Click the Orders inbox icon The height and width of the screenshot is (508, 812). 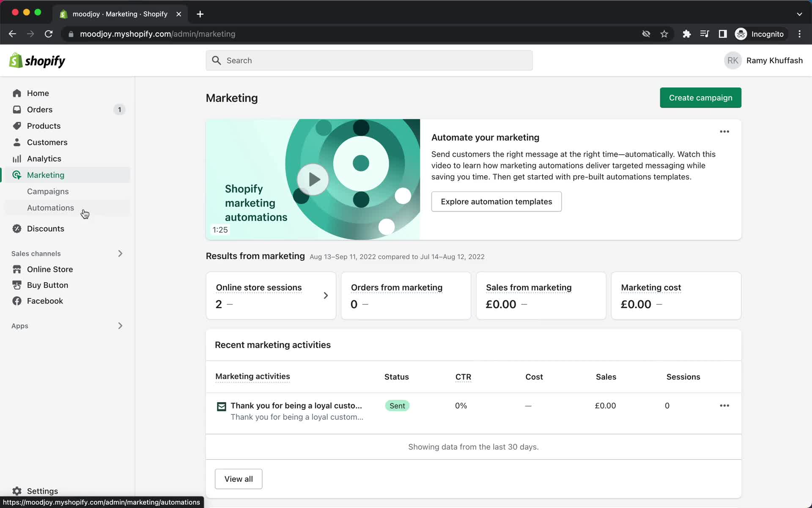point(17,110)
